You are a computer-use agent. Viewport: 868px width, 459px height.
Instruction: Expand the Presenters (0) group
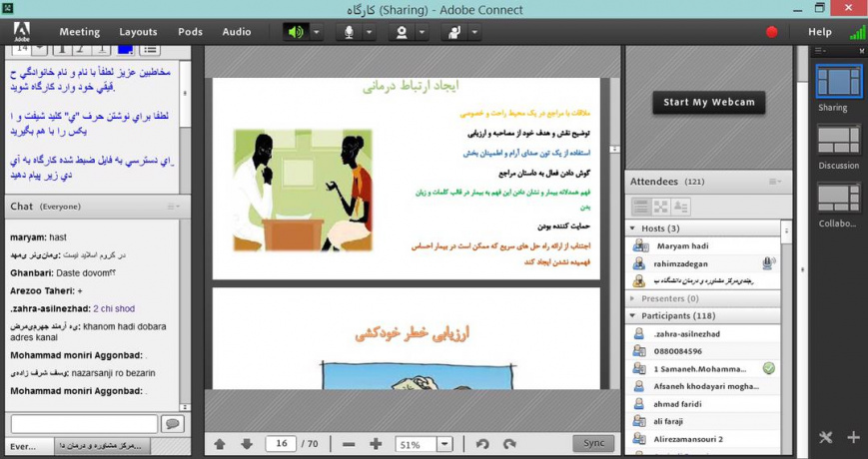point(632,298)
